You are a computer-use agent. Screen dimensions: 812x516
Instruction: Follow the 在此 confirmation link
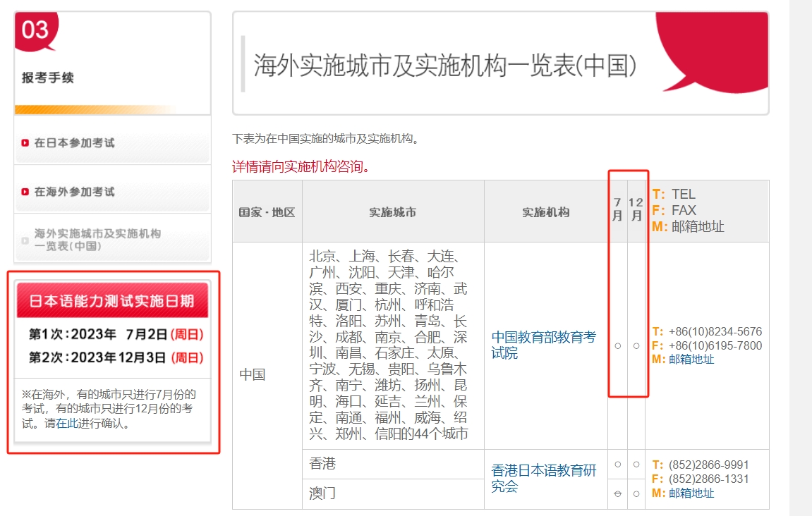pos(67,424)
